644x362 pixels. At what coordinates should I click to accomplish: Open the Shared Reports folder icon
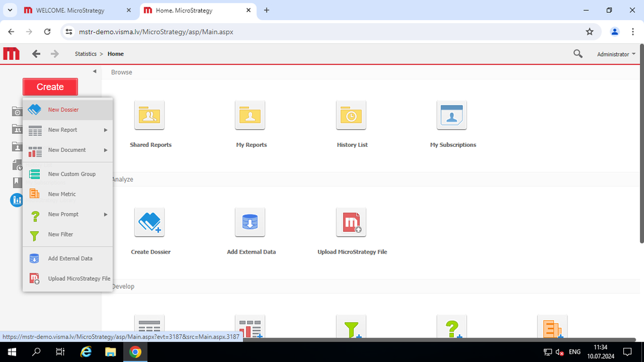pyautogui.click(x=149, y=115)
